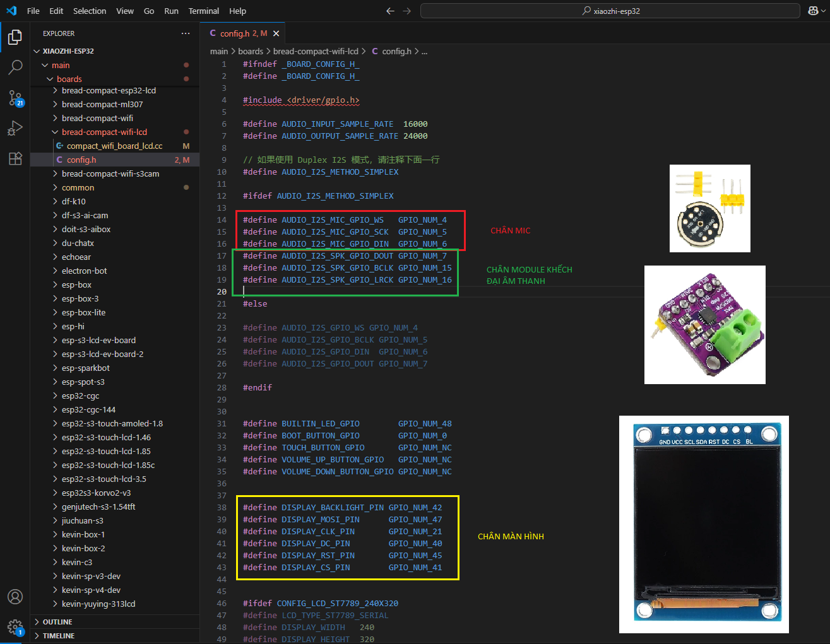Open the Run and Debug view

pos(15,128)
